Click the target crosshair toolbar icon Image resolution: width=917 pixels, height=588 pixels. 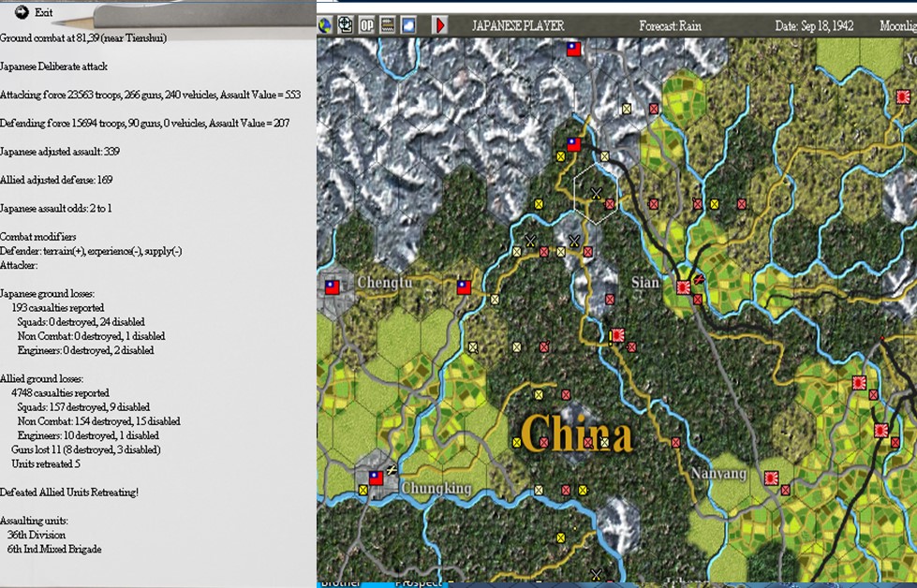tap(346, 25)
